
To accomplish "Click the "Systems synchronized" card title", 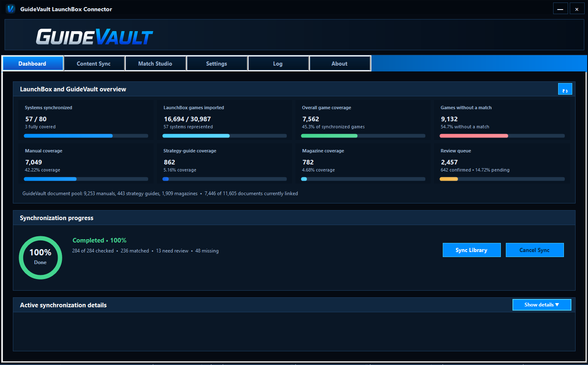I will 49,108.
